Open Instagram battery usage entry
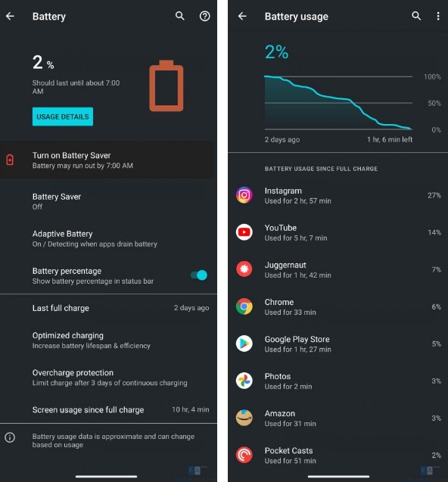448x482 pixels. 338,195
